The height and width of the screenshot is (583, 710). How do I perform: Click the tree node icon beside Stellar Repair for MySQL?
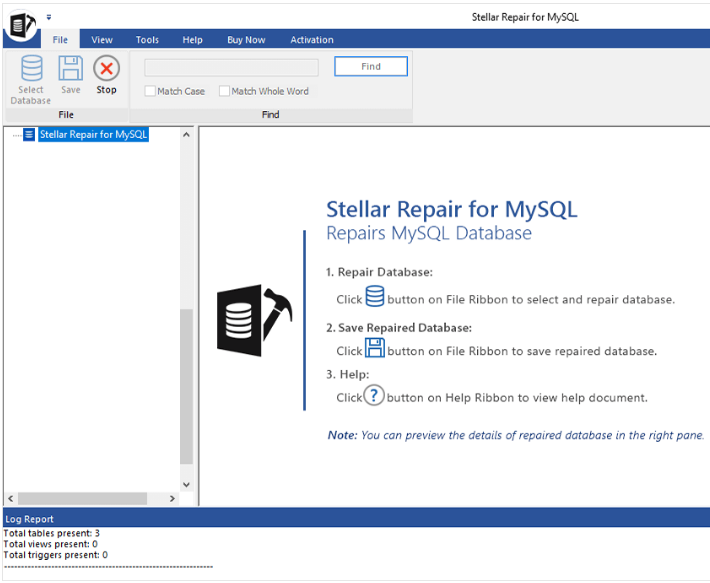[x=29, y=134]
